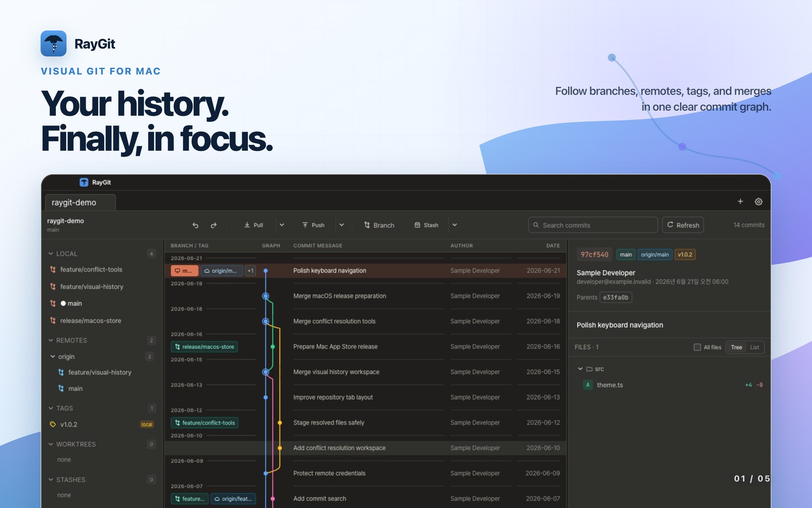Switch file view to List
Screen dimensions: 812x508
754,347
